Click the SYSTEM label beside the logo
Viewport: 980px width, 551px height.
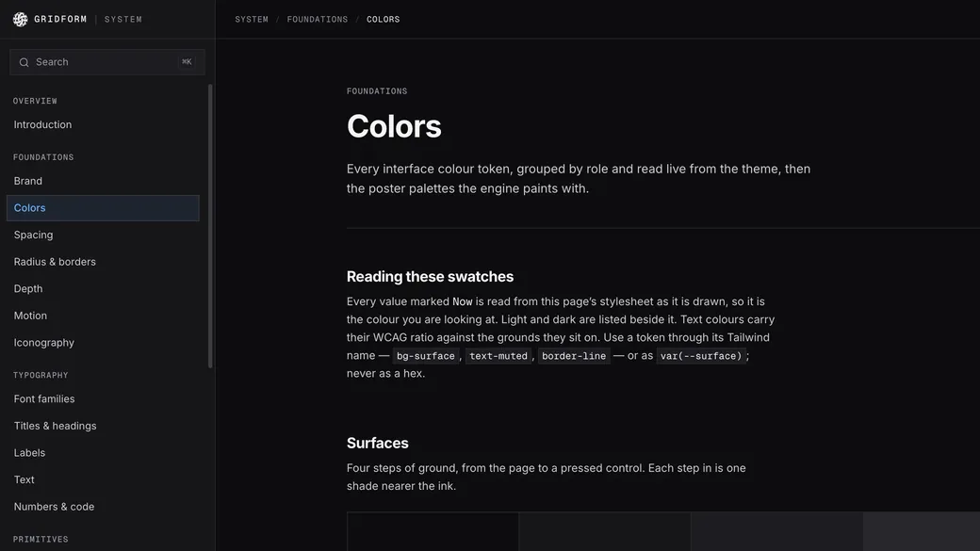pyautogui.click(x=123, y=20)
